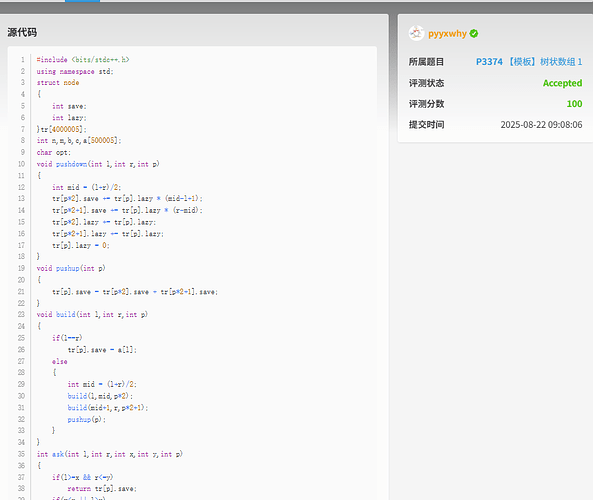Click line tr[p*2+1].save += tr[p].lazy * (r-mid)

click(x=127, y=210)
